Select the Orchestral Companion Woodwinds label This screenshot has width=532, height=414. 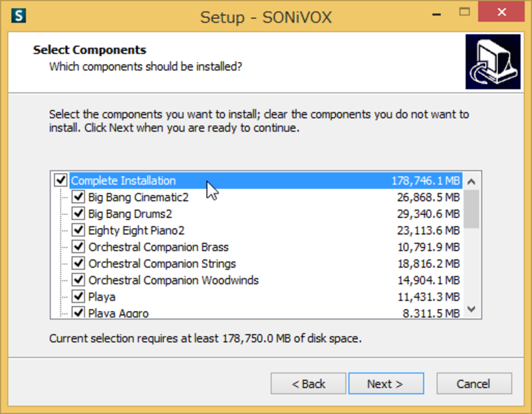click(x=174, y=280)
